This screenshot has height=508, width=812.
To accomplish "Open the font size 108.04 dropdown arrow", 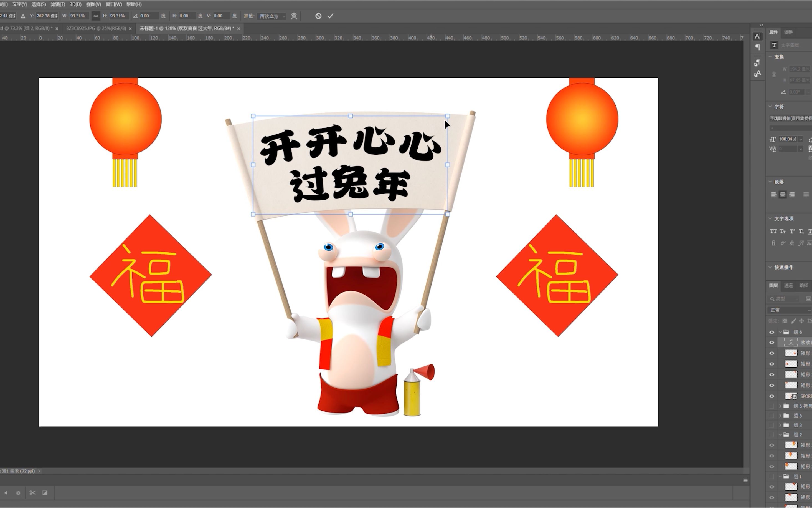I will click(x=801, y=139).
